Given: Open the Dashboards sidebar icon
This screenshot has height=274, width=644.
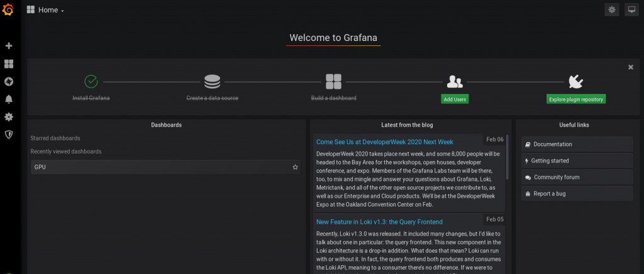Looking at the screenshot, I should coord(9,64).
